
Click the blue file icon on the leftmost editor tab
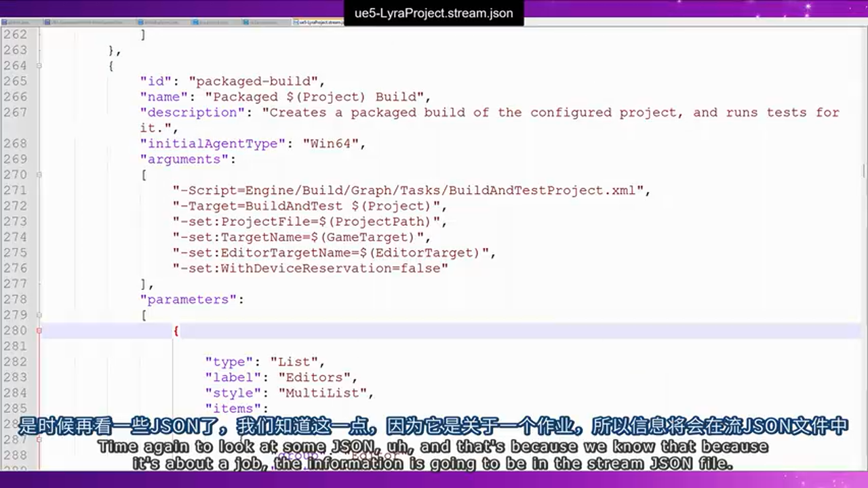tap(5, 22)
